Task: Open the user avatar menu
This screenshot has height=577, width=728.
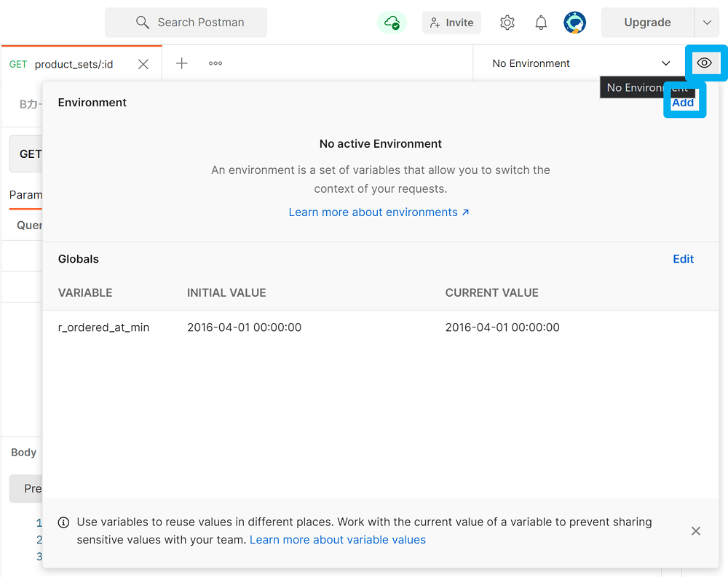Action: click(x=575, y=23)
